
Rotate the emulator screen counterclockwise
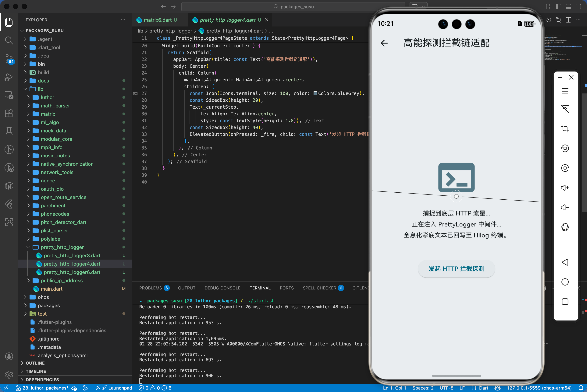565,149
